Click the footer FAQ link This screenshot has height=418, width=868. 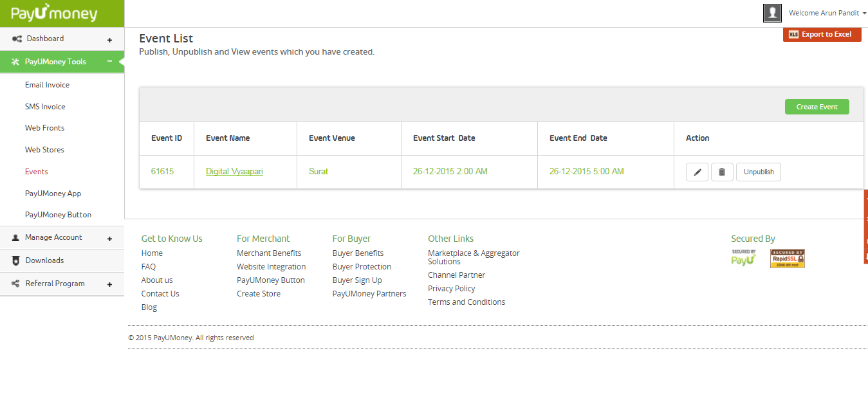[x=149, y=267]
